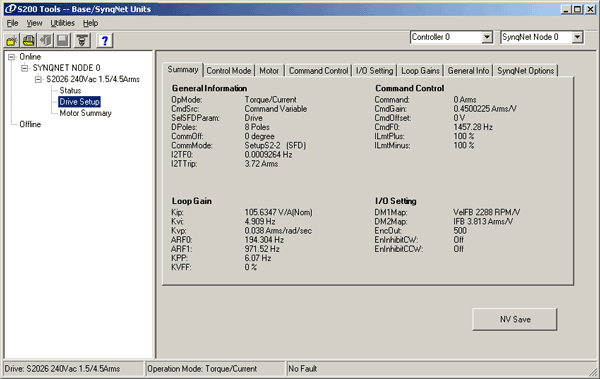The image size is (600, 379).
Task: Click the NV Save button
Action: [x=515, y=320]
